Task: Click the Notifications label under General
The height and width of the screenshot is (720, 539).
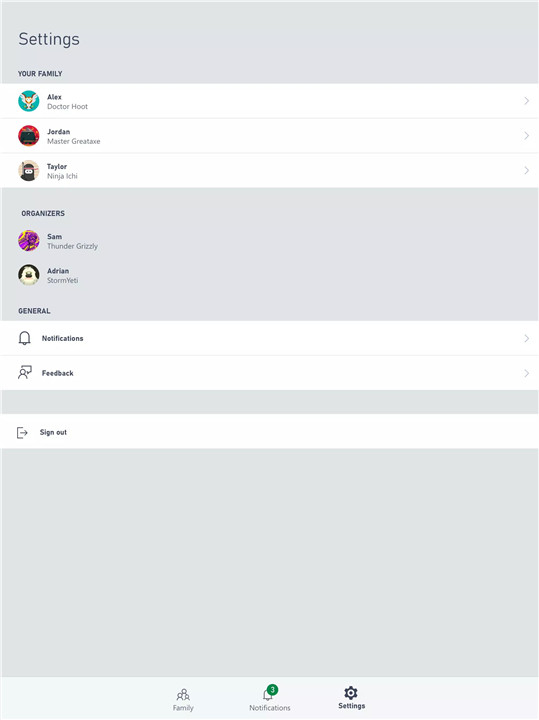Action: pyautogui.click(x=62, y=338)
